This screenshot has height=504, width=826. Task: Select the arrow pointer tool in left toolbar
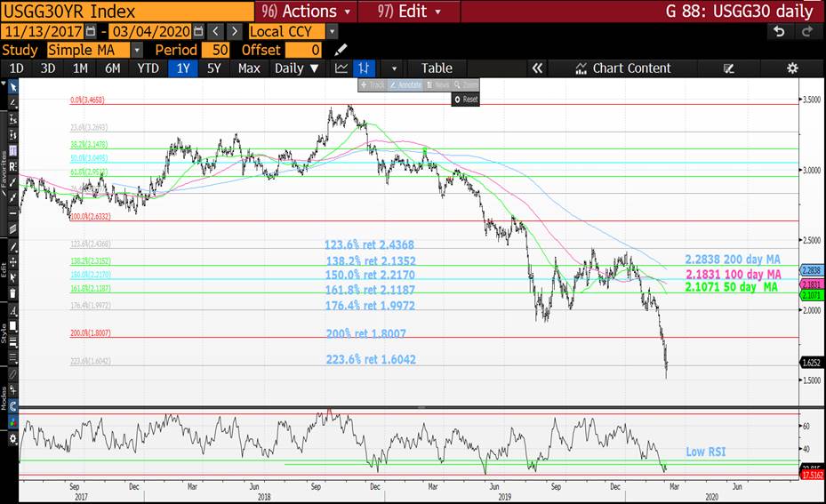12,87
